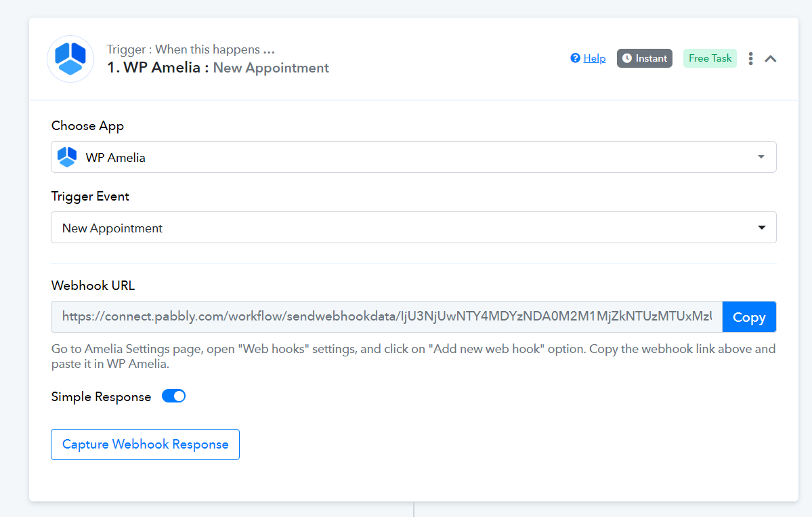Copy the webhook URL

coord(749,317)
